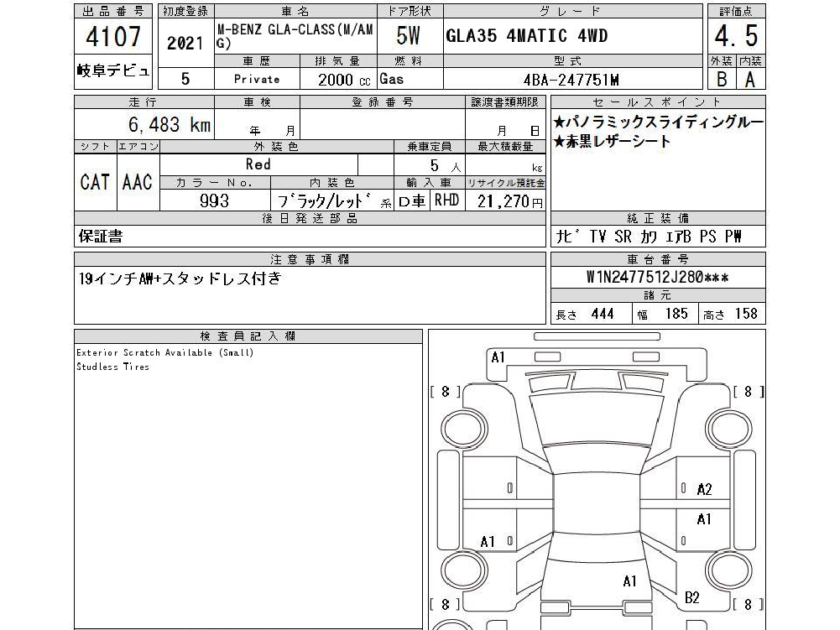Click the D車 import cell
The height and width of the screenshot is (630, 840).
point(412,200)
